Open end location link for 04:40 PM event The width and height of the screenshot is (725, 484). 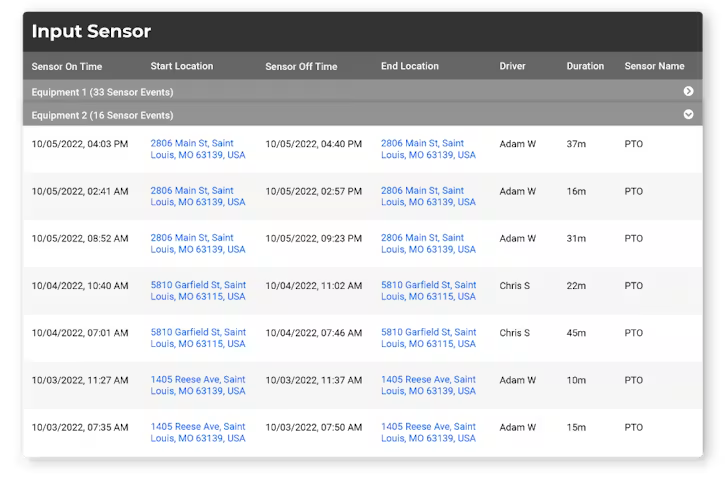[x=428, y=149]
